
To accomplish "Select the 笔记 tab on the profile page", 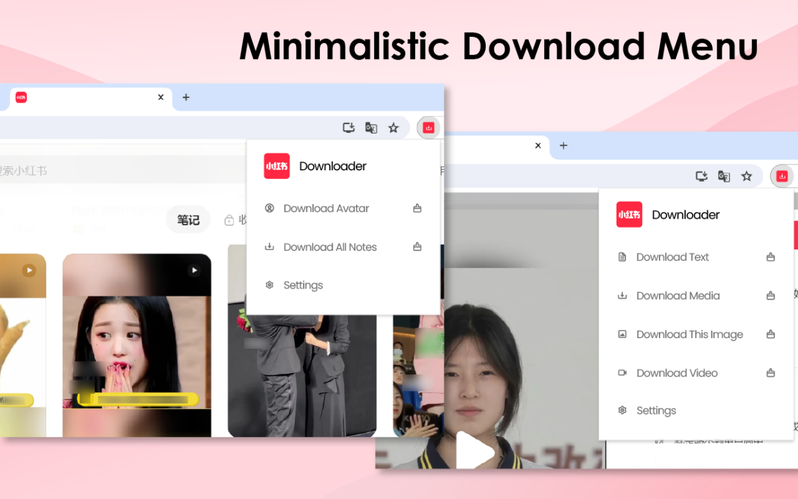I will (x=188, y=220).
